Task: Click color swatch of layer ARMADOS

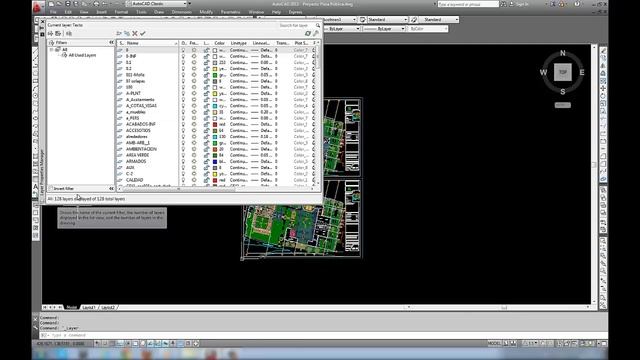Action: 215,162
